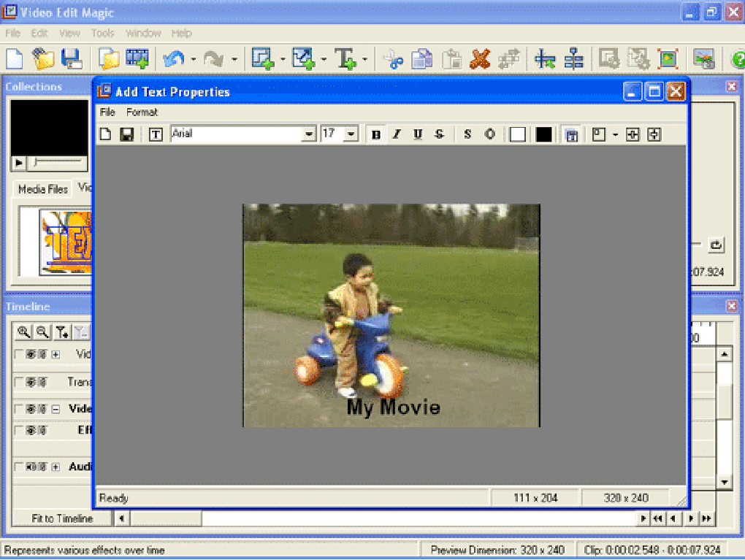The image size is (745, 560).
Task: Click the scissors cut icon
Action: click(394, 59)
